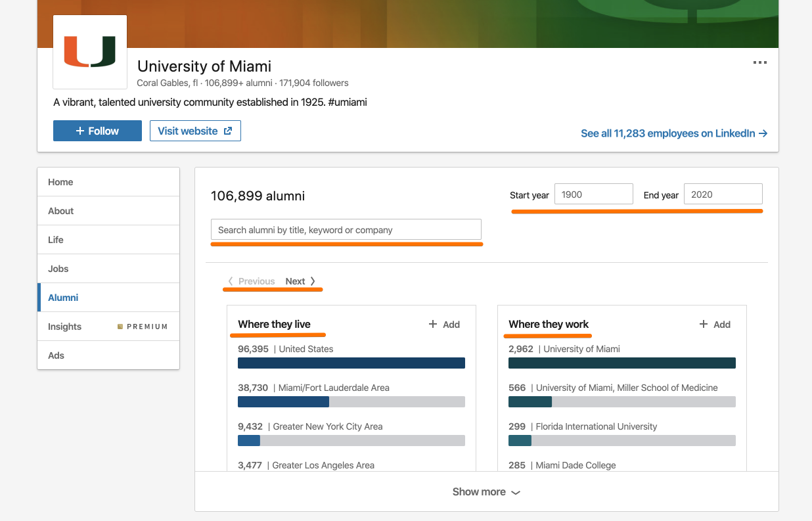
Task: Filter by Florida International University bar
Action: click(622, 440)
